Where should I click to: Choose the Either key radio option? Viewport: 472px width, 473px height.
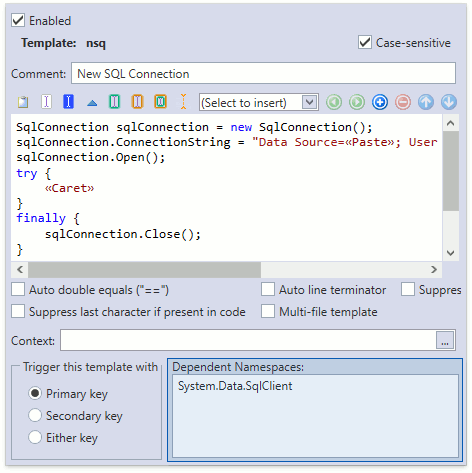[35, 437]
